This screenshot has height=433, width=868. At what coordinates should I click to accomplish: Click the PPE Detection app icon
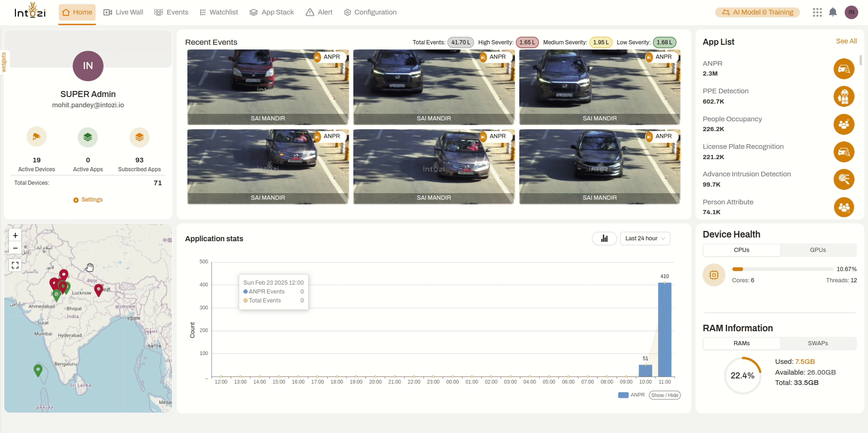point(843,97)
